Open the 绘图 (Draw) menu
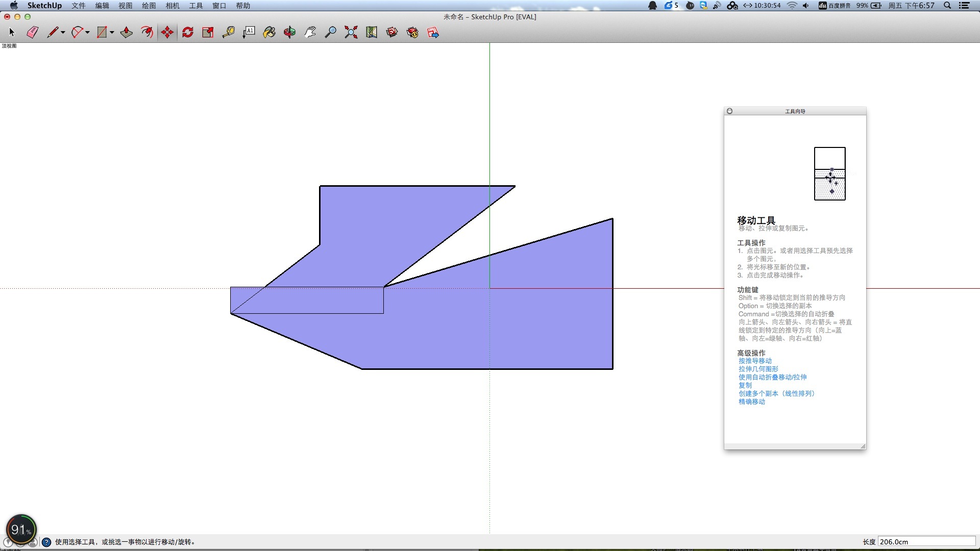 tap(149, 6)
